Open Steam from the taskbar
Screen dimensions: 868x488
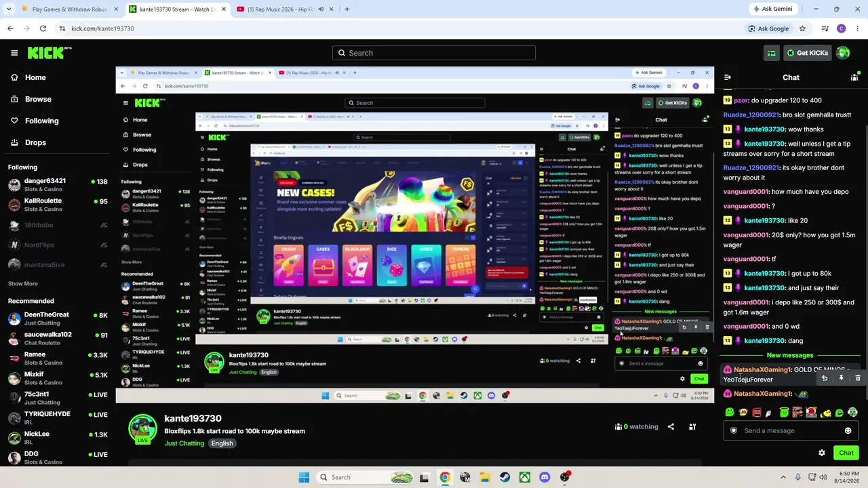pyautogui.click(x=505, y=477)
